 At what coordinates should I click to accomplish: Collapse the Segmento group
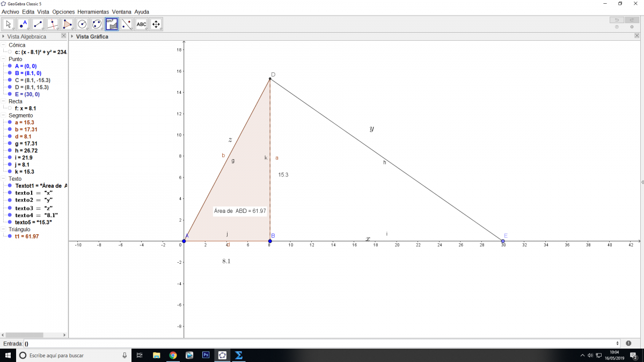coord(4,115)
